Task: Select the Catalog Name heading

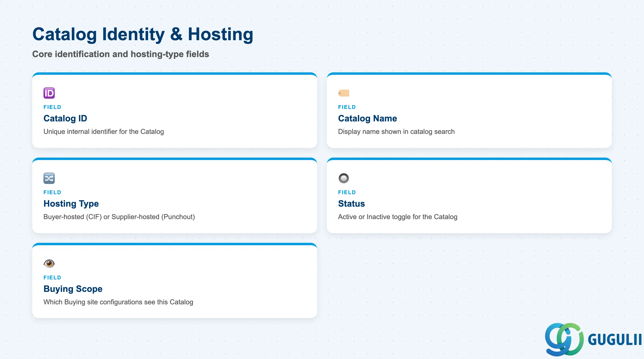Action: coord(367,118)
